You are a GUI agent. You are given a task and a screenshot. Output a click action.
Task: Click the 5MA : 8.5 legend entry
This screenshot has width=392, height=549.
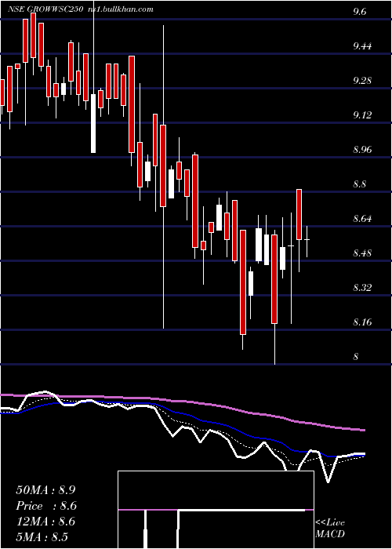[42, 536]
